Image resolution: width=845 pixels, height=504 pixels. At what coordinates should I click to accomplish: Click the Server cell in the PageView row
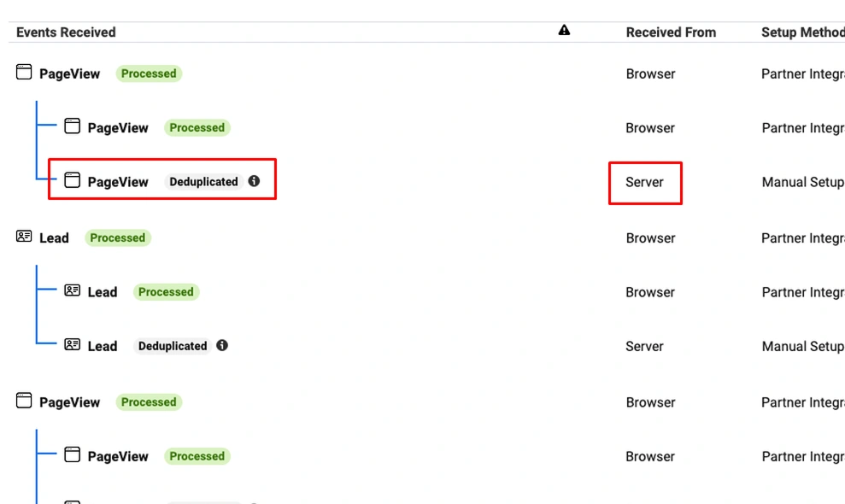coord(644,182)
